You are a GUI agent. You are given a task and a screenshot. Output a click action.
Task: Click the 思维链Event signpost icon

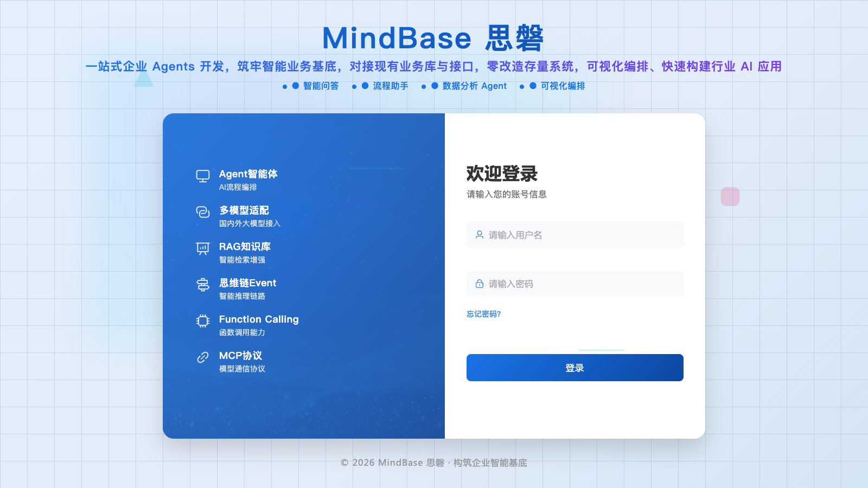(x=203, y=285)
